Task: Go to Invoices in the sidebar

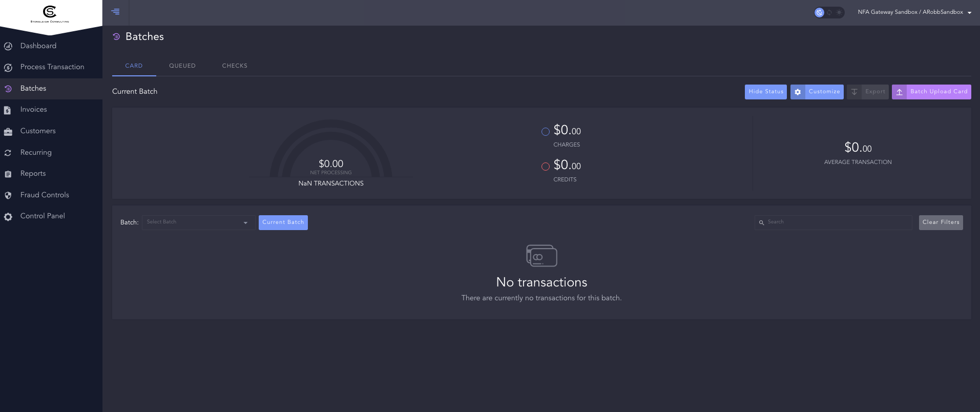Action: click(51, 110)
